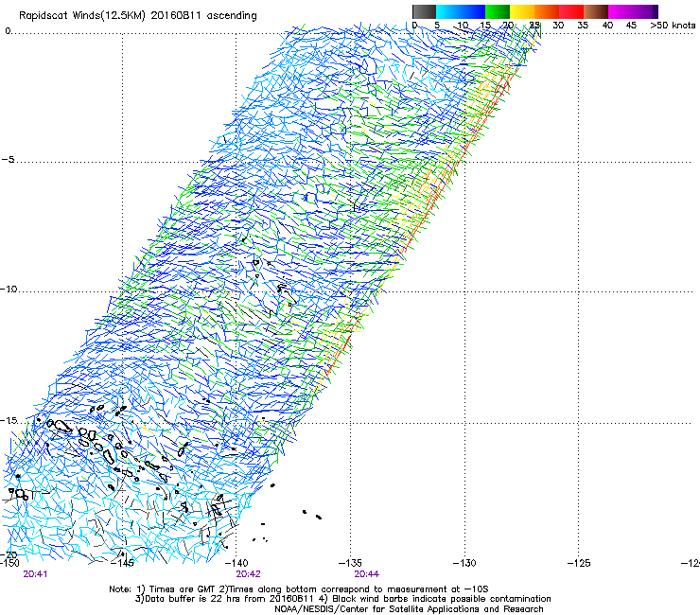Select the '0' latitude label at the top left
The height and width of the screenshot is (615, 700).
(x=8, y=31)
